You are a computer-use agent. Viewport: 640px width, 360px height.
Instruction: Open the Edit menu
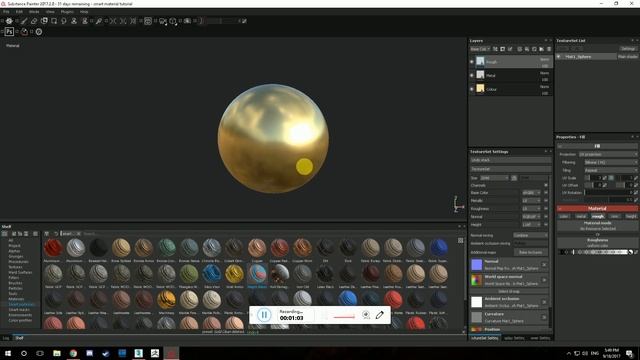(19, 12)
